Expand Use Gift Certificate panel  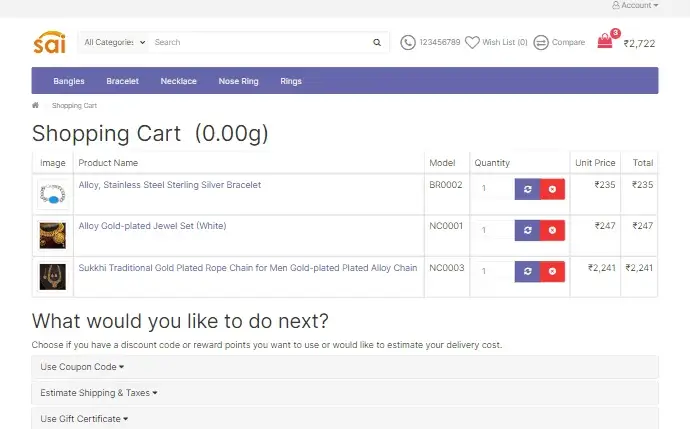point(84,419)
